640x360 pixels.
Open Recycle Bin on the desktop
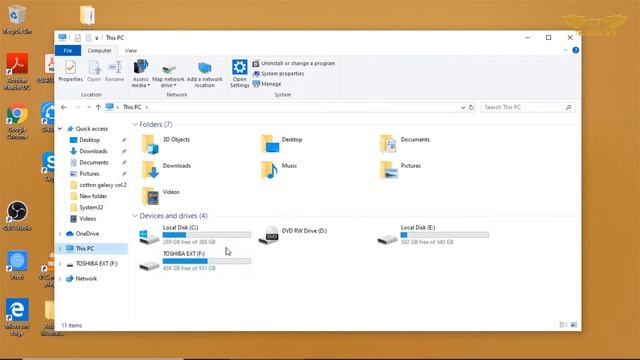click(17, 20)
